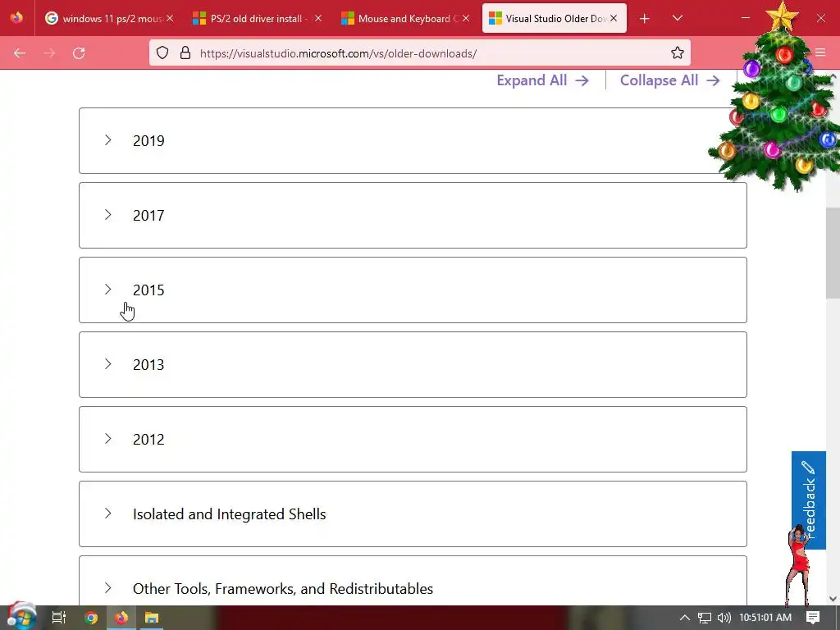Show hidden system tray icons

coord(685,618)
